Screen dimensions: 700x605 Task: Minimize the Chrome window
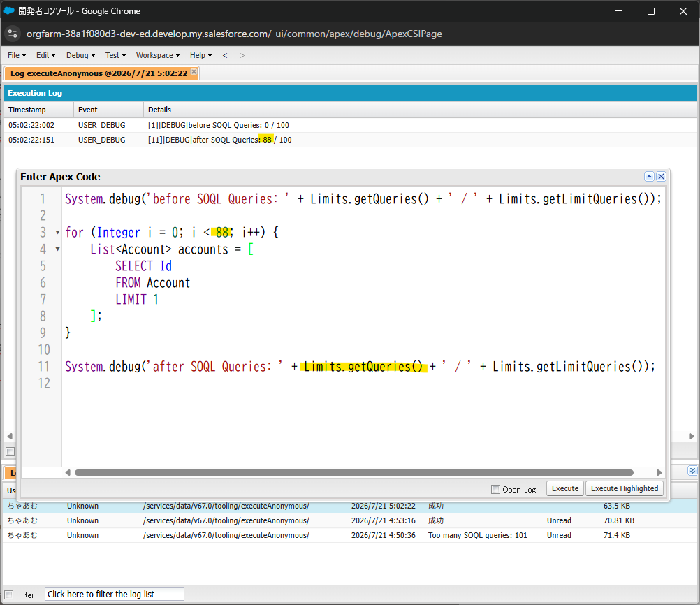[x=619, y=11]
